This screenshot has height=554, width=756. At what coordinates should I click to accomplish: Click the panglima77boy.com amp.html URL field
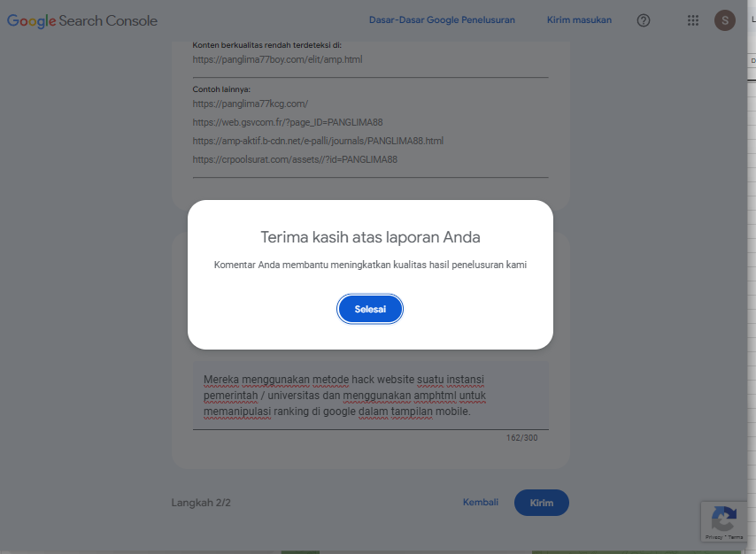[277, 60]
